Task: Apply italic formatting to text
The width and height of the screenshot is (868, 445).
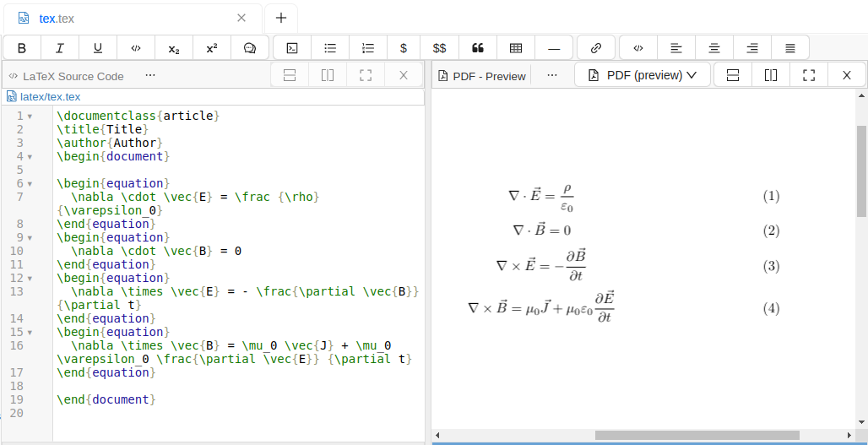Action: [60, 48]
